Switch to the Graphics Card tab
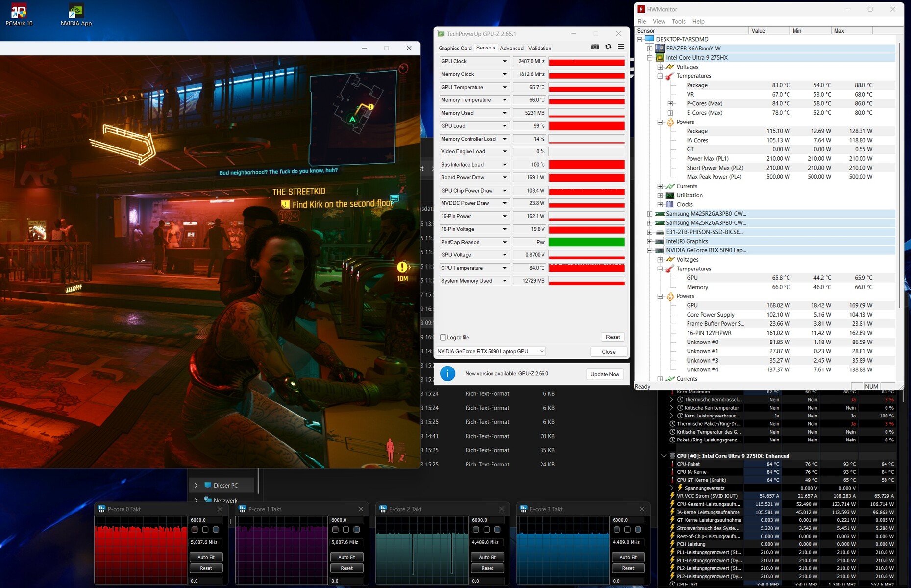The image size is (911, 588). [455, 48]
